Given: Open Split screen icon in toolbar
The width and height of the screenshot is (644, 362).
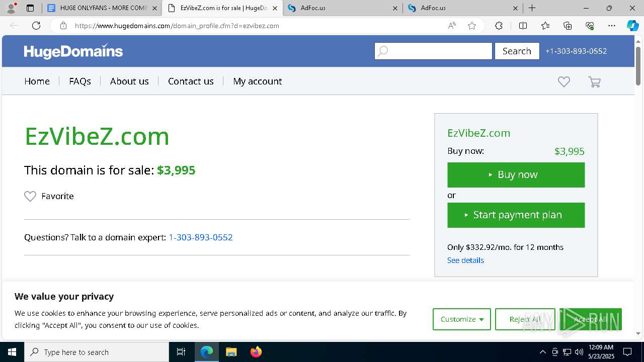Looking at the screenshot, I should pos(523,26).
